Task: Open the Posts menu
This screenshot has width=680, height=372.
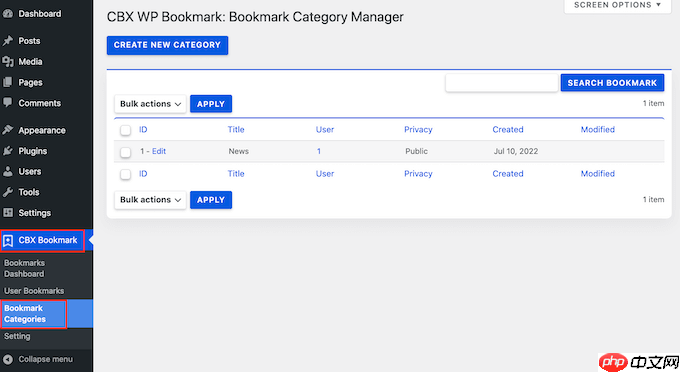Action: (29, 41)
